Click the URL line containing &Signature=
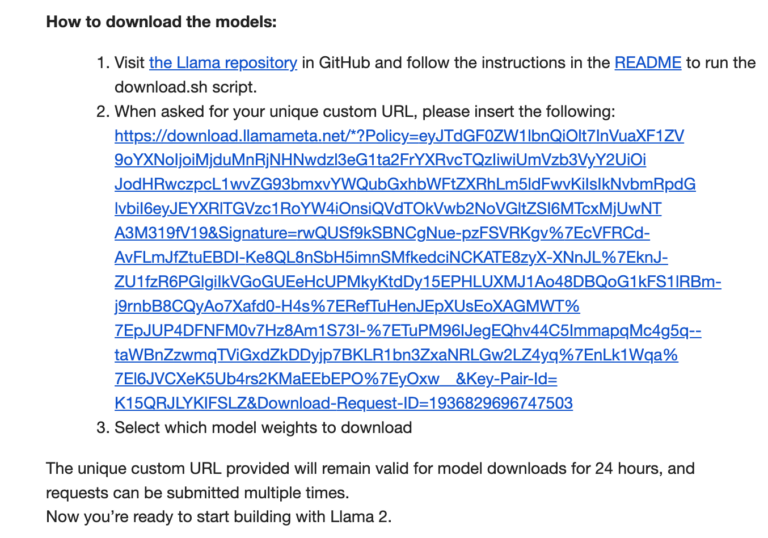This screenshot has height=538, width=768. pyautogui.click(x=382, y=233)
